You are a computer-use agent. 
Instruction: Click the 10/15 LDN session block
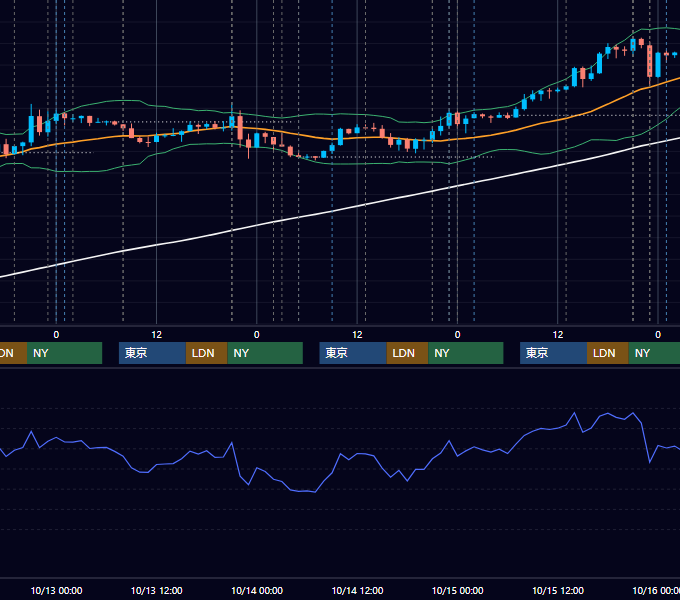point(608,353)
